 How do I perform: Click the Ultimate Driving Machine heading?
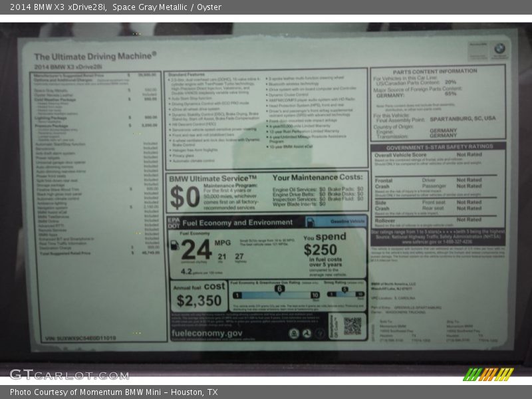pos(95,57)
